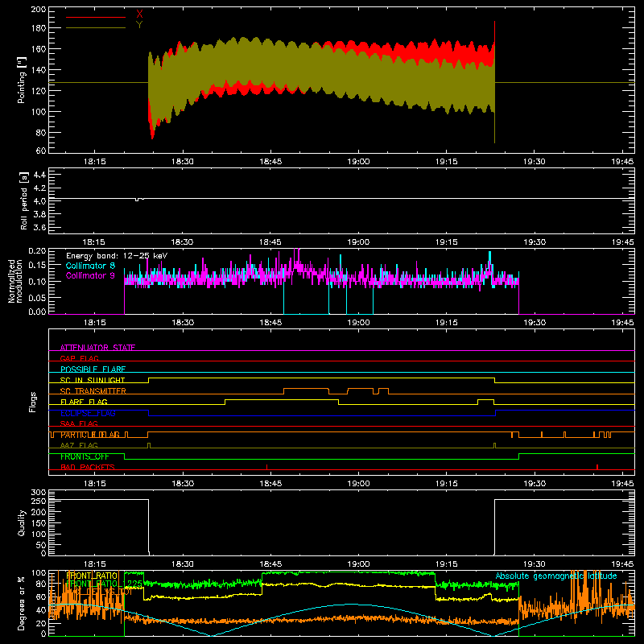Select the SC_IN_SUNLIGHT flag label

93,380
